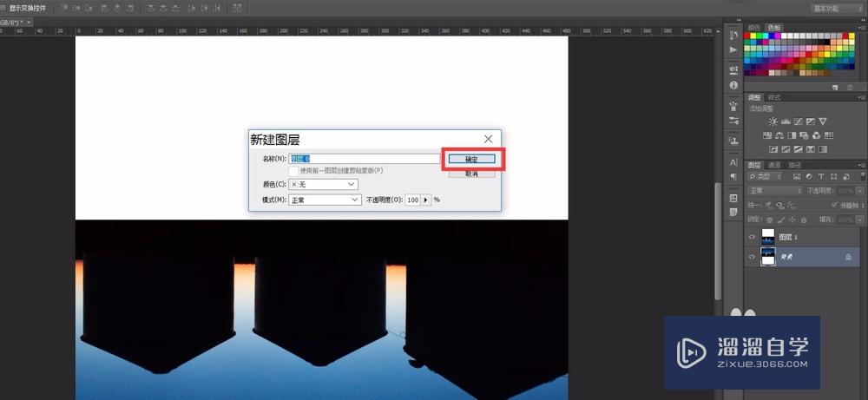
Task: Open the 模式(M) dropdown
Action: [325, 200]
